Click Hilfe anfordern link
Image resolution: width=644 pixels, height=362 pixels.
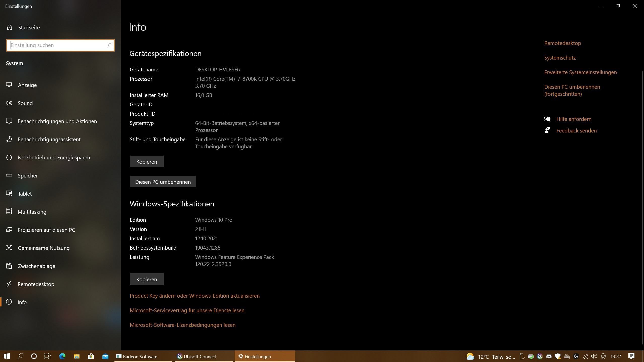(574, 119)
